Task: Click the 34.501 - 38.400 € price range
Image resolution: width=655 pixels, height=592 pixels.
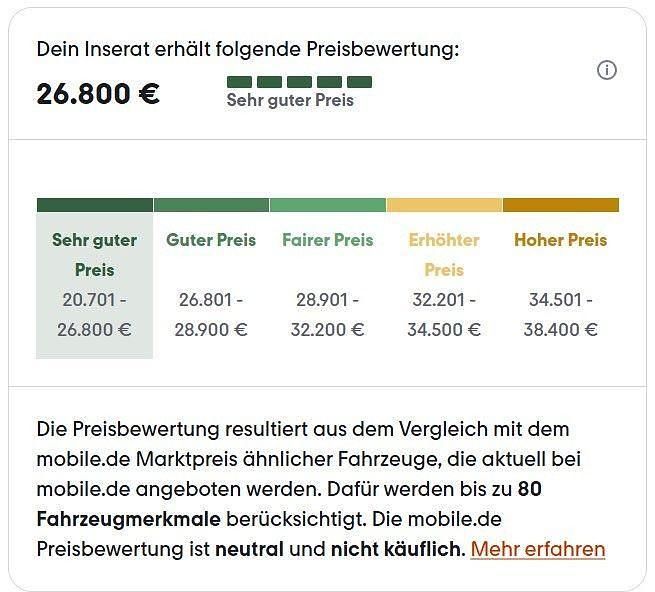Action: click(x=560, y=314)
